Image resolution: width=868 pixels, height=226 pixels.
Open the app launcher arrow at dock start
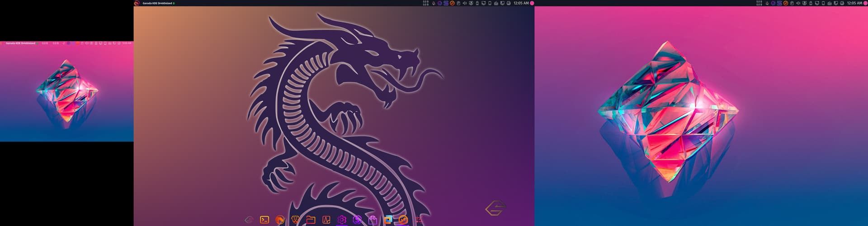[249, 220]
